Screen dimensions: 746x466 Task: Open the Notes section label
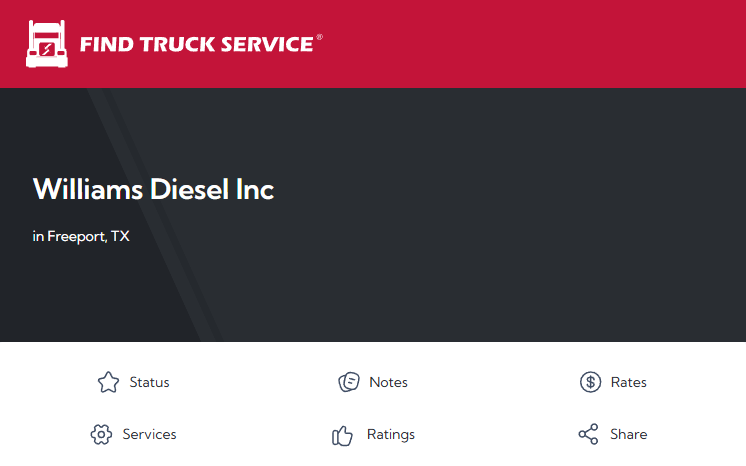tap(388, 382)
